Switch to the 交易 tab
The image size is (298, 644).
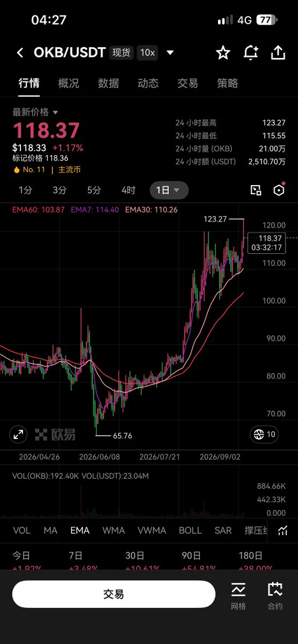pos(188,83)
